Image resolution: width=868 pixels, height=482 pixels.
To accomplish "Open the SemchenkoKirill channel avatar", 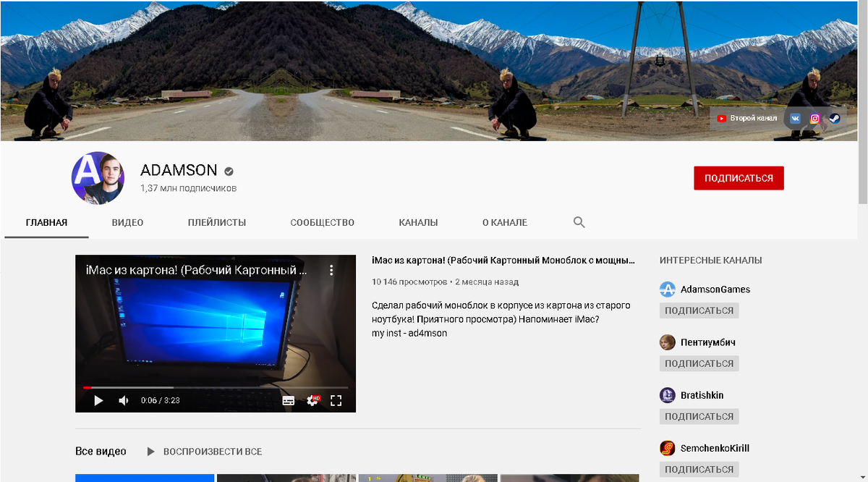I will click(668, 448).
